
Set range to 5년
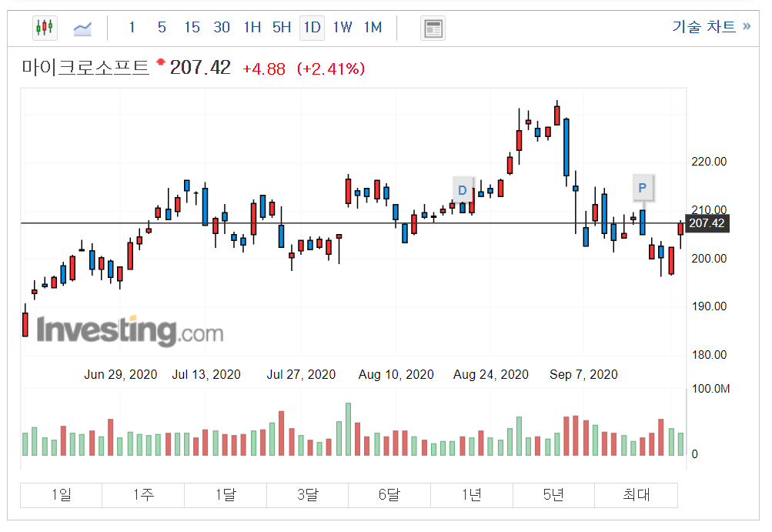click(554, 494)
